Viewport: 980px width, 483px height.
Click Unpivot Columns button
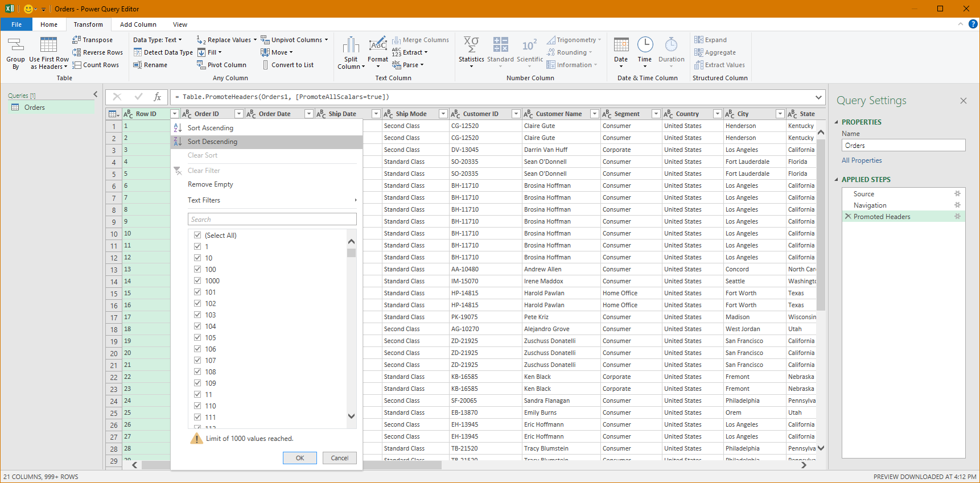point(295,40)
